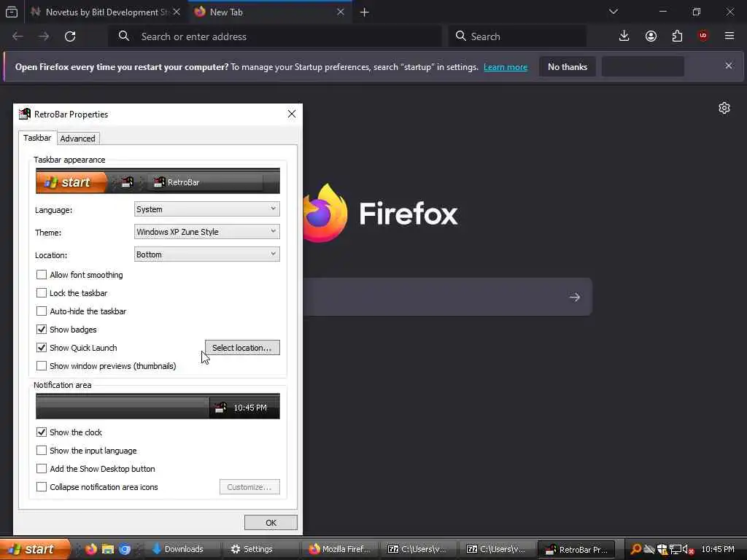This screenshot has width=747, height=560.
Task: Click Select location button
Action: [x=242, y=348]
